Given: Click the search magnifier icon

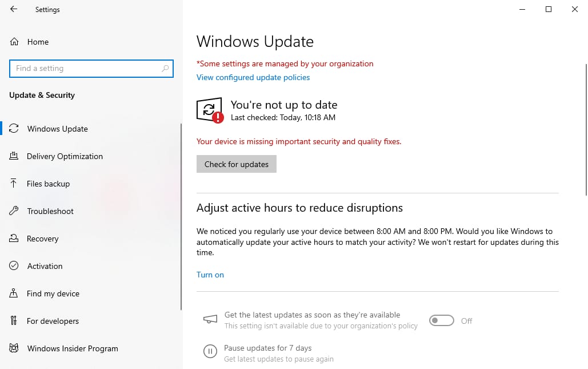Looking at the screenshot, I should [x=165, y=69].
